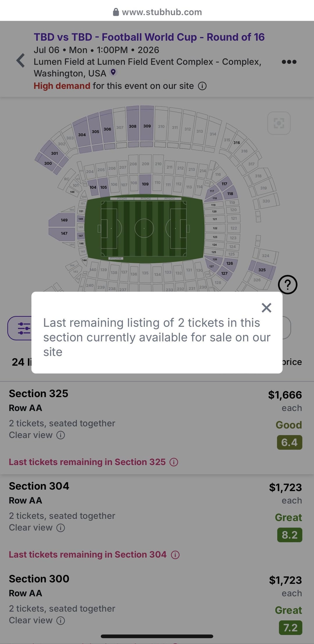
Task: Open the event title link
Action: click(x=149, y=37)
